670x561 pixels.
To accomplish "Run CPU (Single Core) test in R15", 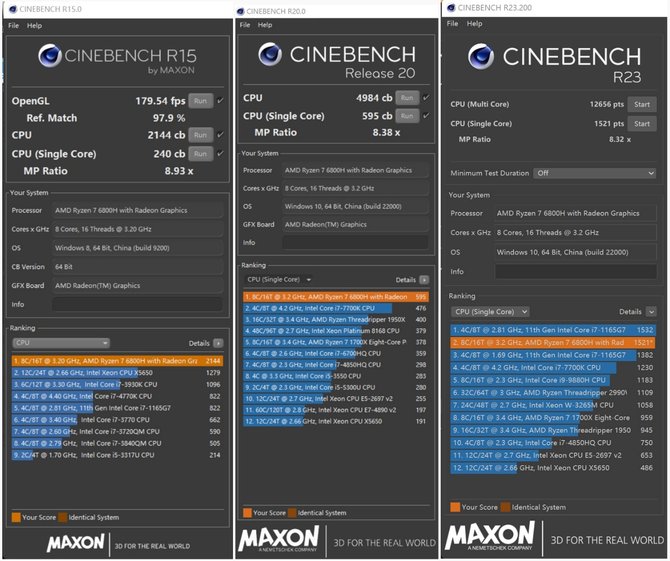I will [200, 154].
